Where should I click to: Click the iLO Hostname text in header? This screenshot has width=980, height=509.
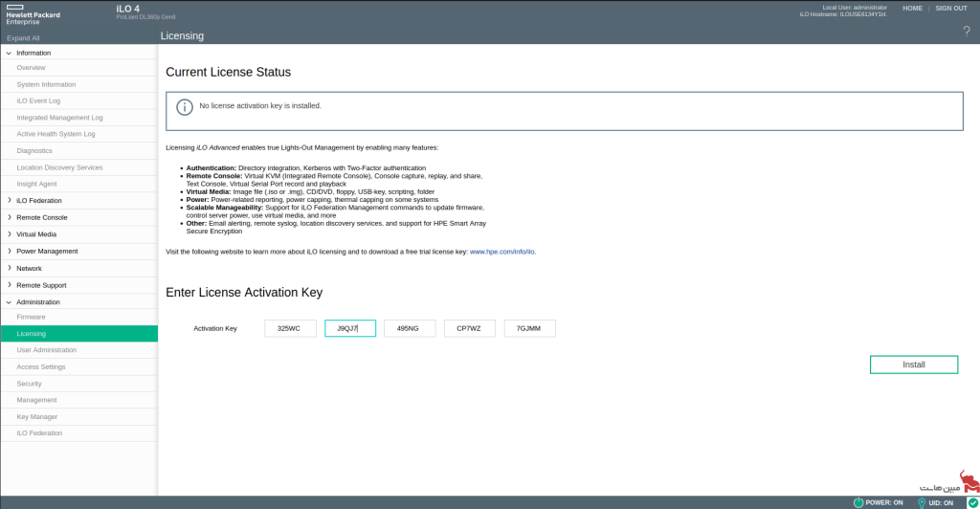point(843,13)
